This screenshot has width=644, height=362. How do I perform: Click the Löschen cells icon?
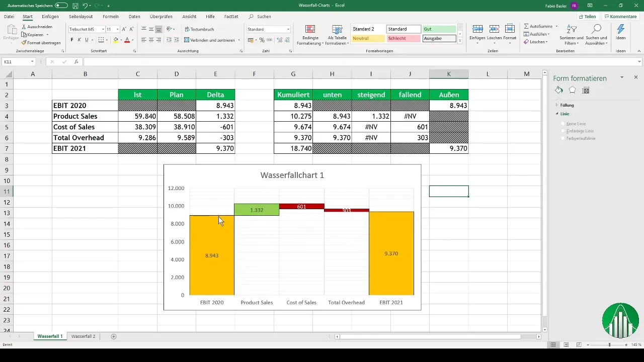[494, 29]
